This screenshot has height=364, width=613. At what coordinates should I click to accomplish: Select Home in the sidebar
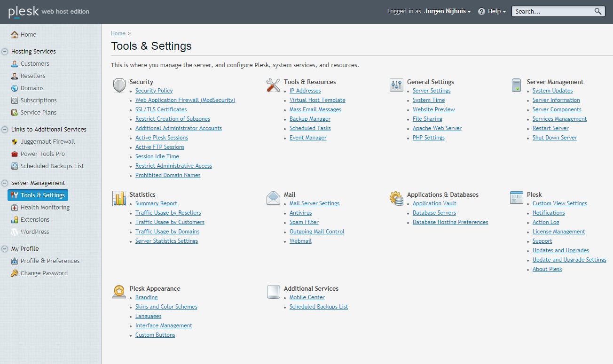click(x=29, y=34)
